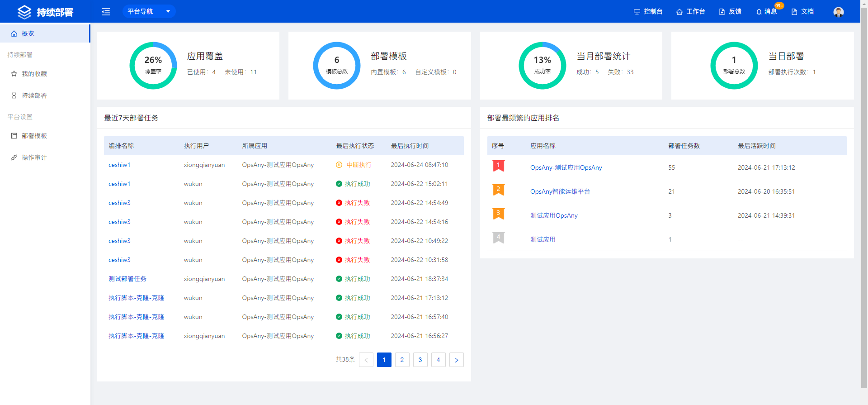The height and width of the screenshot is (405, 868).
Task: Click the 最后执行状态 column header
Action: [x=355, y=146]
